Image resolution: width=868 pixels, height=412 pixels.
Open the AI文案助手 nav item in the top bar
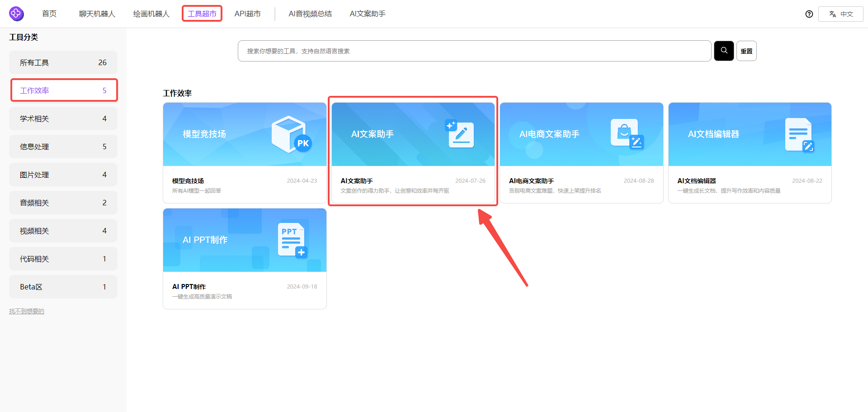click(368, 14)
